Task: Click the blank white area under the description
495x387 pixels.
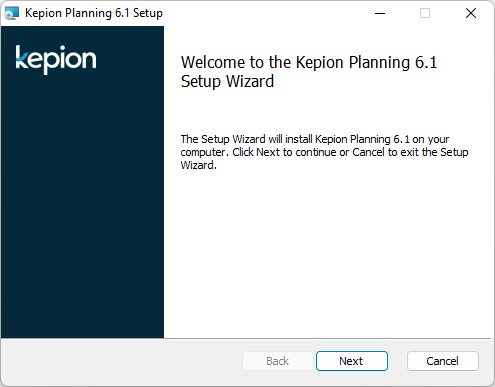Action: pos(327,253)
